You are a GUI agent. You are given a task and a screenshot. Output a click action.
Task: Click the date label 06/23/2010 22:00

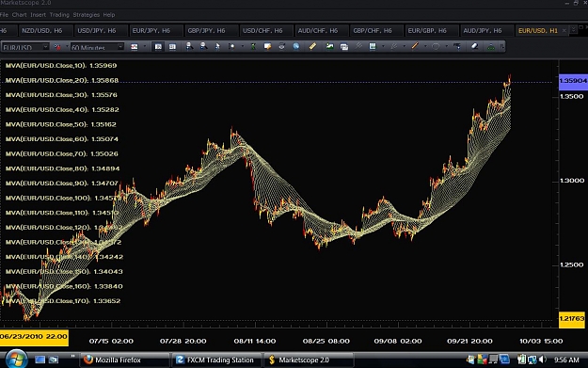pos(34,337)
